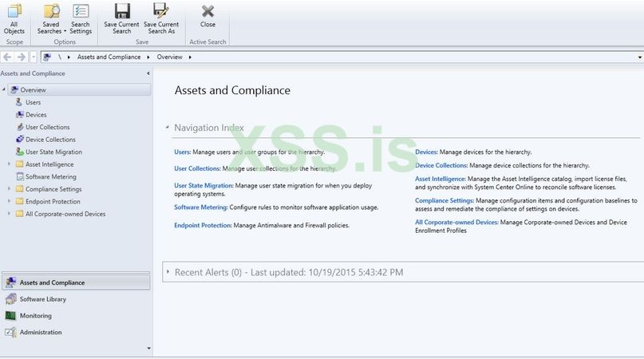Open the address bar dropdown at right edge
This screenshot has height=359, width=644.
(x=640, y=57)
